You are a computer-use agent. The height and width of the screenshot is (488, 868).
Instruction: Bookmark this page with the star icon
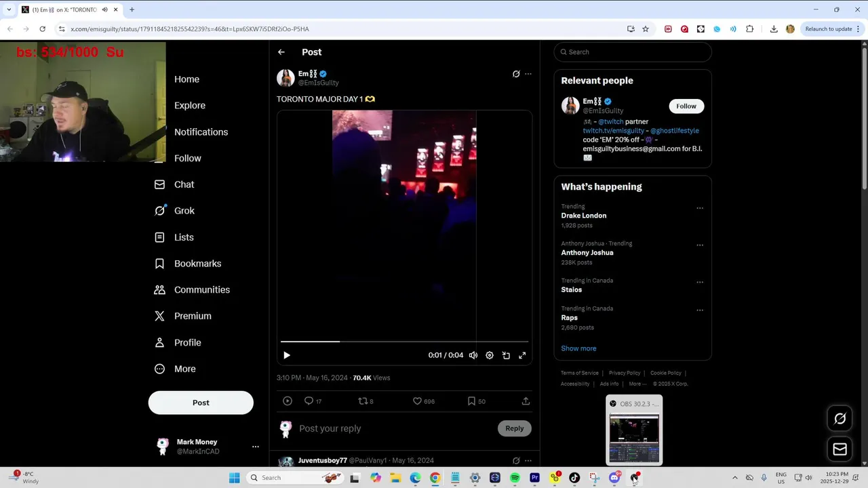[x=646, y=29]
